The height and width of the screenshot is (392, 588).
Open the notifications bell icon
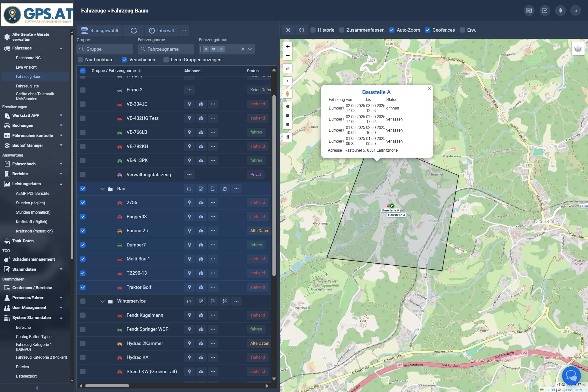pos(560,11)
